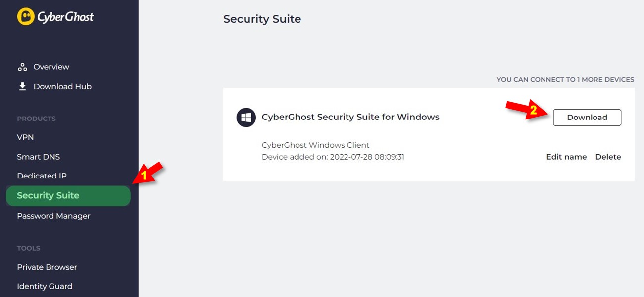This screenshot has height=297, width=644.
Task: Select VPN under Products
Action: [25, 137]
